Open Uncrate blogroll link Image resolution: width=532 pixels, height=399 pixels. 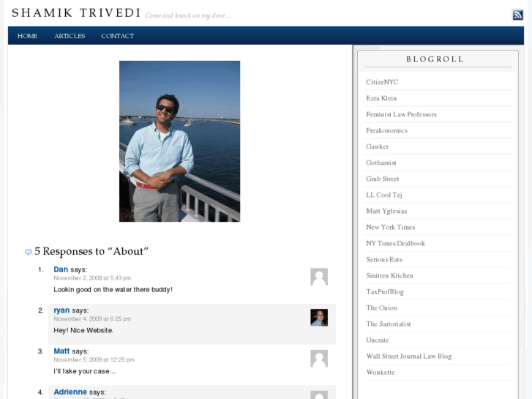(x=378, y=340)
